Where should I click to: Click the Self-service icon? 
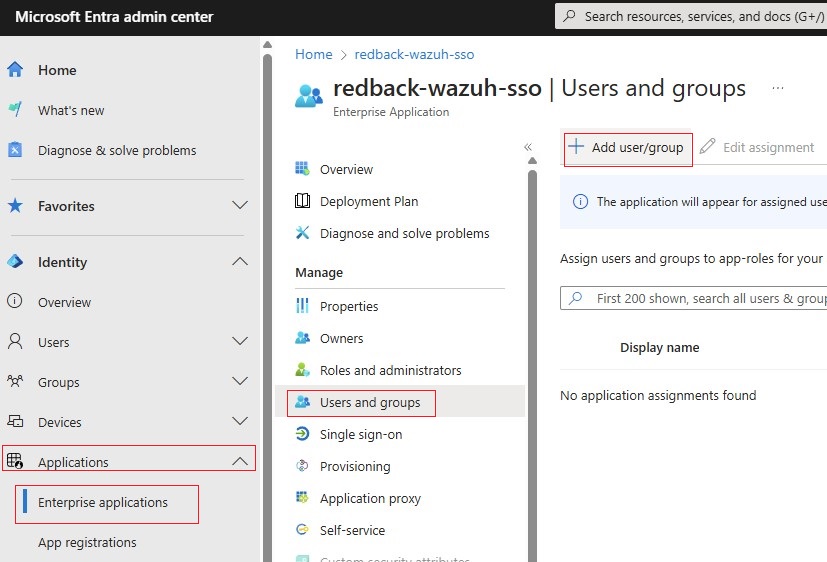(x=302, y=529)
